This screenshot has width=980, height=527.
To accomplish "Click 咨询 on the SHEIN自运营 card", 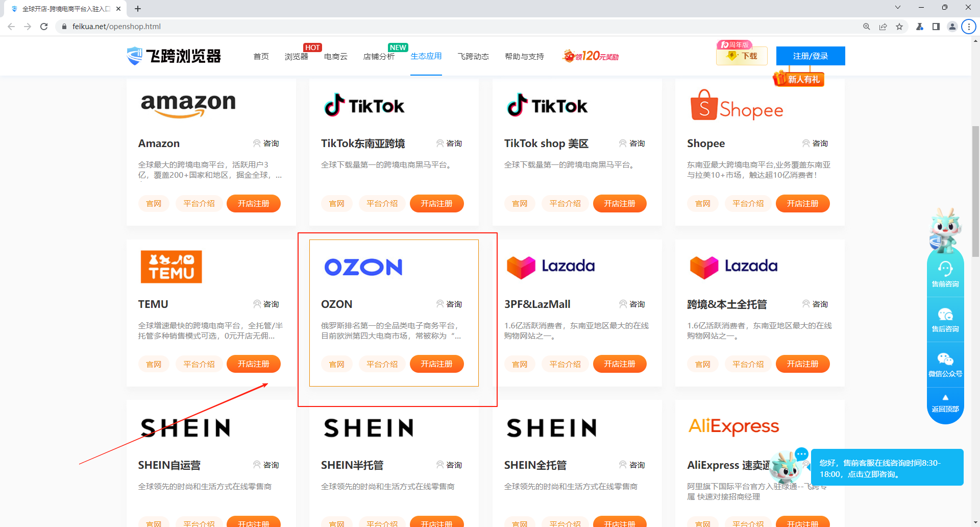I will click(266, 465).
